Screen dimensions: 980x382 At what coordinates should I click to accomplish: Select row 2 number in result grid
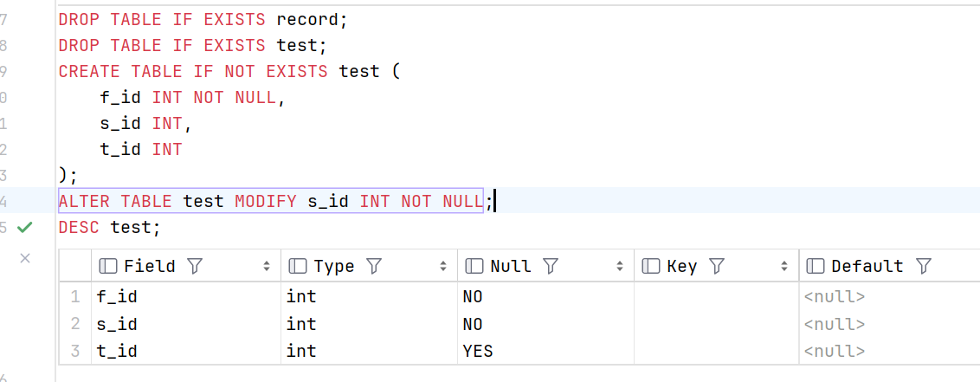75,324
